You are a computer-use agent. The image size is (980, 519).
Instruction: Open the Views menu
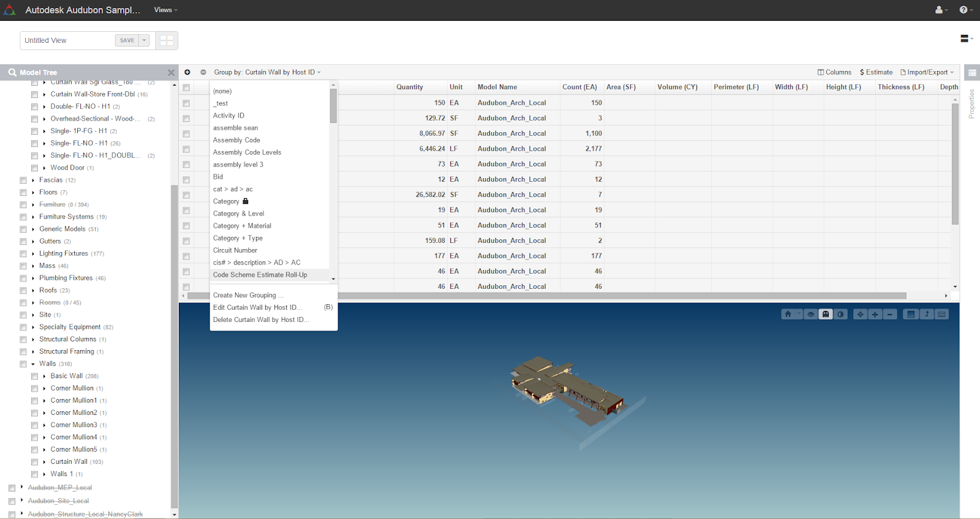tap(165, 10)
